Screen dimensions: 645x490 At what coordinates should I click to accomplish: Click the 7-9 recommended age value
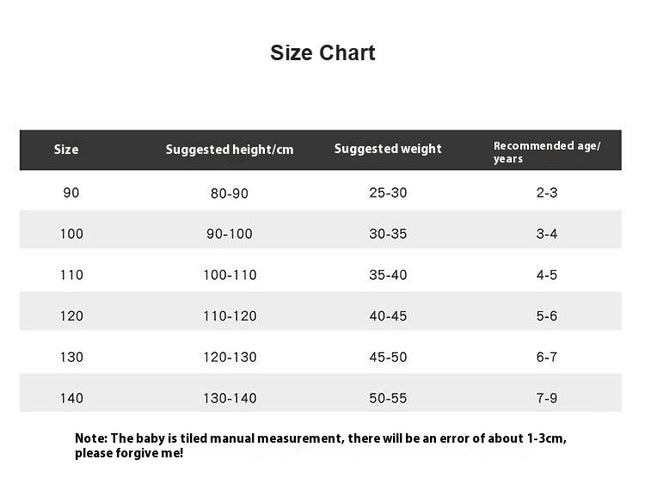(x=547, y=398)
